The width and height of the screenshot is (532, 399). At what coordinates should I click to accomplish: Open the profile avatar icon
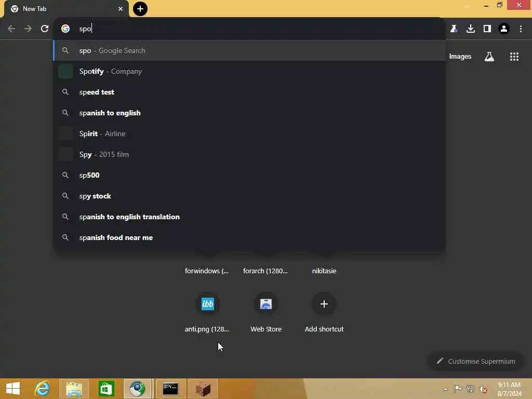[504, 29]
